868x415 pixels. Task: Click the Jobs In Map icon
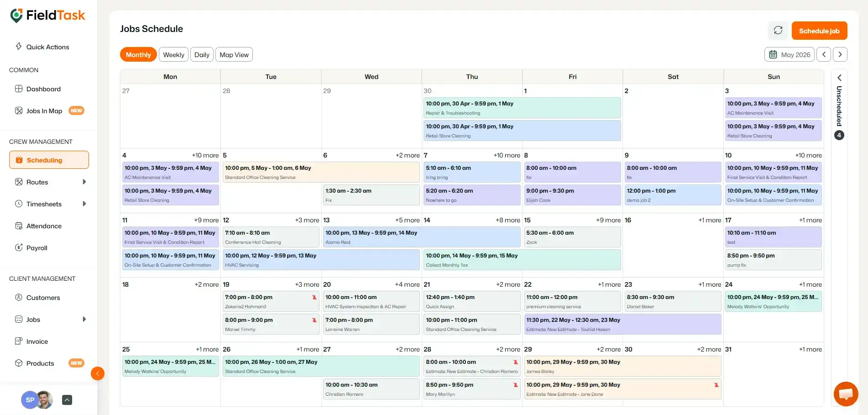19,110
